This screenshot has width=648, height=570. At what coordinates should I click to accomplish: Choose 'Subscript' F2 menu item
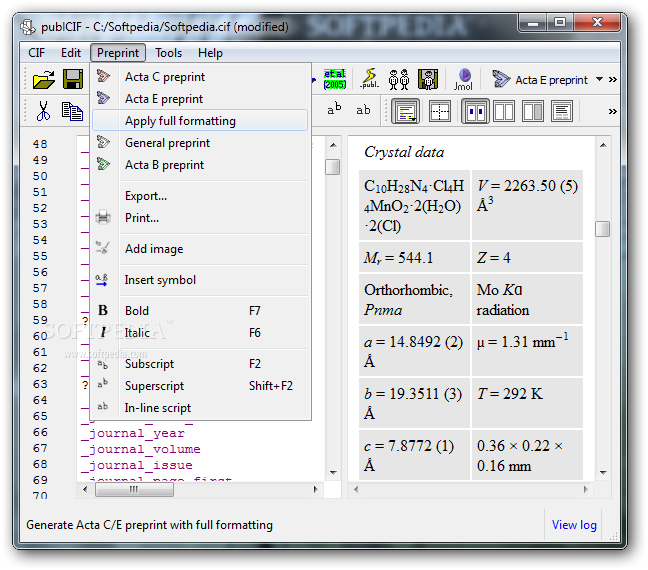pyautogui.click(x=200, y=364)
